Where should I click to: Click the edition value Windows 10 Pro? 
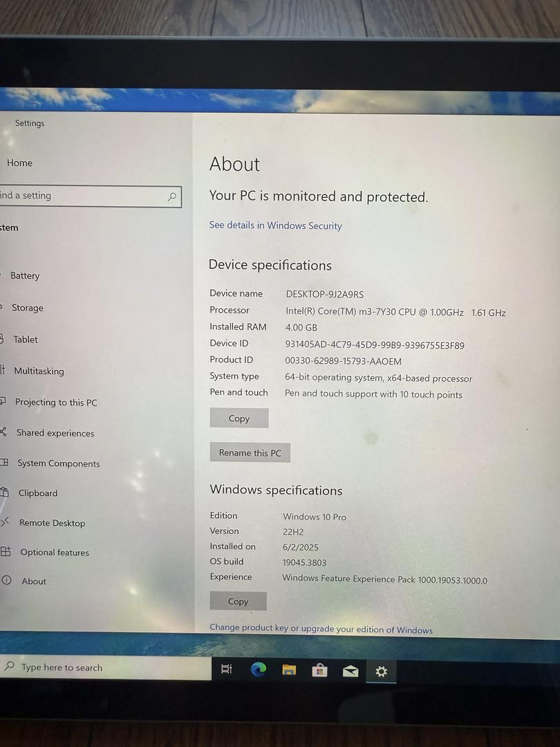point(315,517)
